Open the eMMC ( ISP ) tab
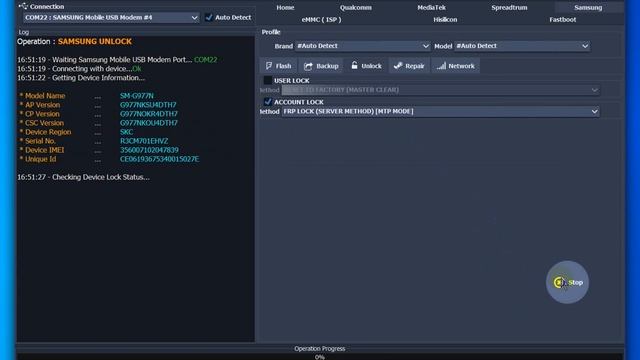 tap(321, 20)
